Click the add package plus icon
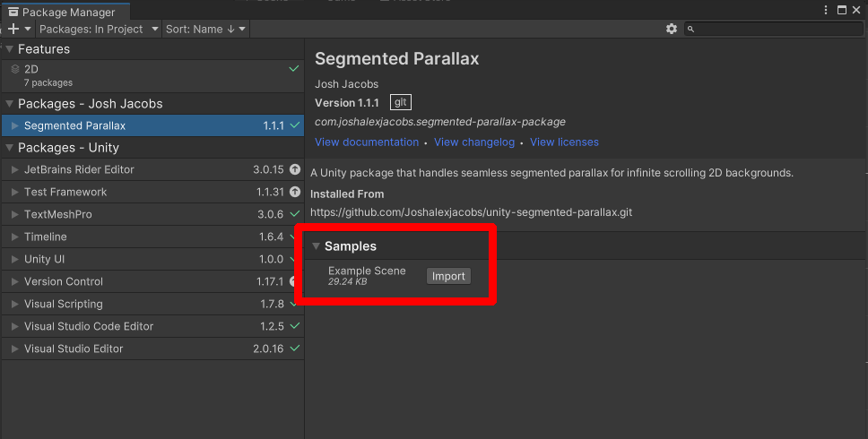The width and height of the screenshot is (868, 439). (x=13, y=29)
